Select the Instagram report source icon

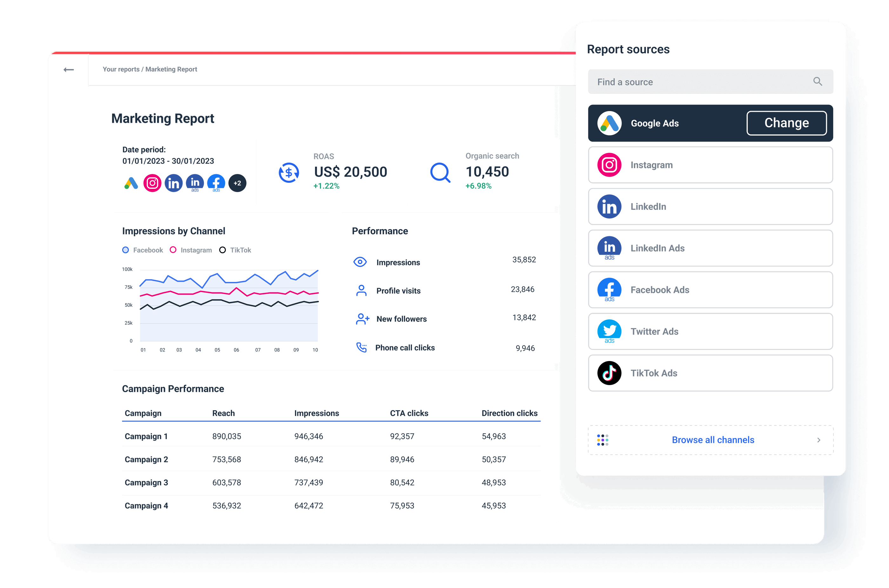(x=609, y=165)
